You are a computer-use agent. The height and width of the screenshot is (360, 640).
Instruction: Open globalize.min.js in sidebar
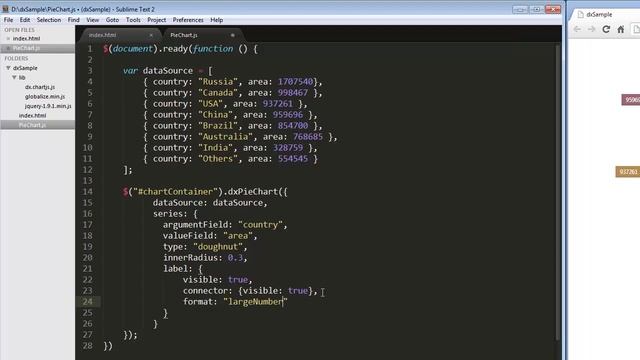coord(45,96)
